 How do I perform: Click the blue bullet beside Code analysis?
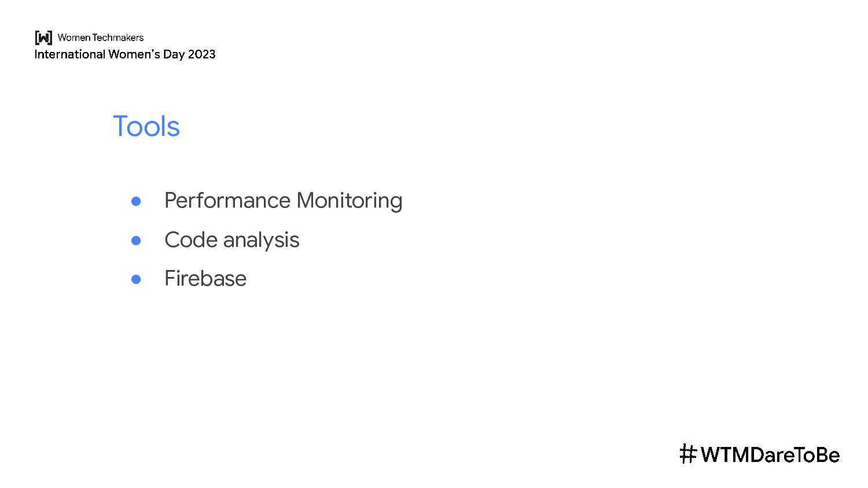tap(136, 241)
